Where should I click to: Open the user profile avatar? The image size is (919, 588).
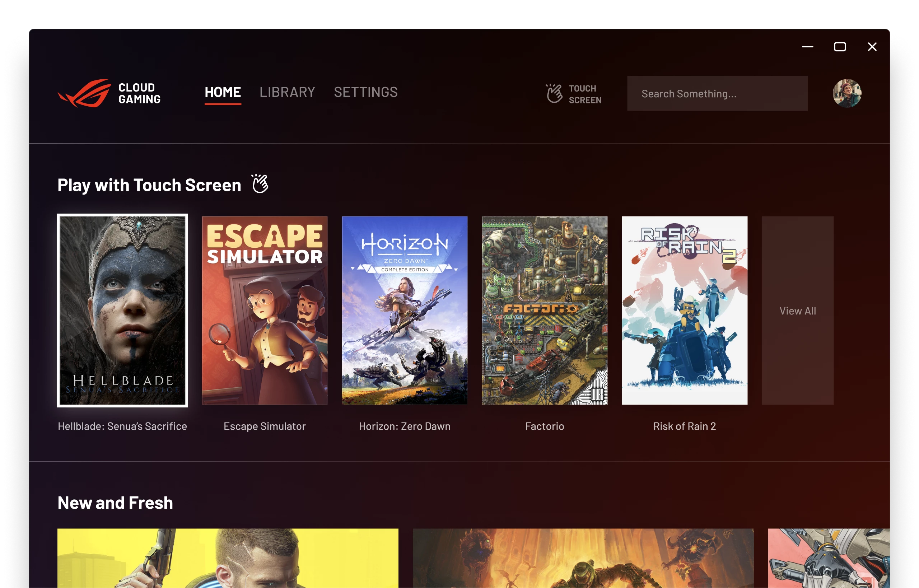(x=846, y=94)
